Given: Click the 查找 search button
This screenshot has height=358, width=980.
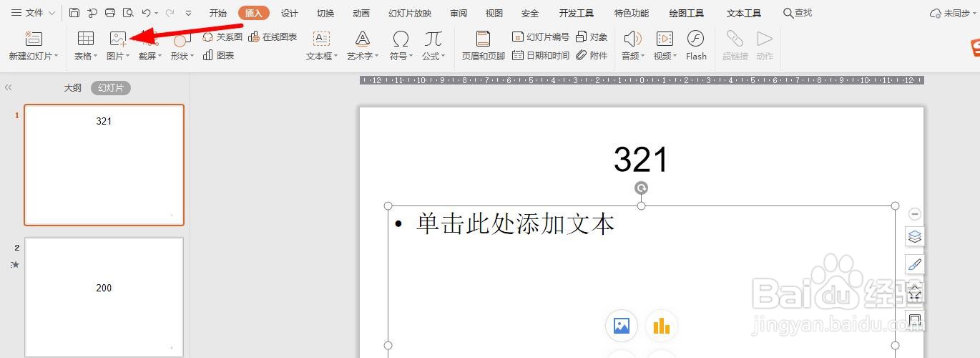Looking at the screenshot, I should (x=798, y=13).
